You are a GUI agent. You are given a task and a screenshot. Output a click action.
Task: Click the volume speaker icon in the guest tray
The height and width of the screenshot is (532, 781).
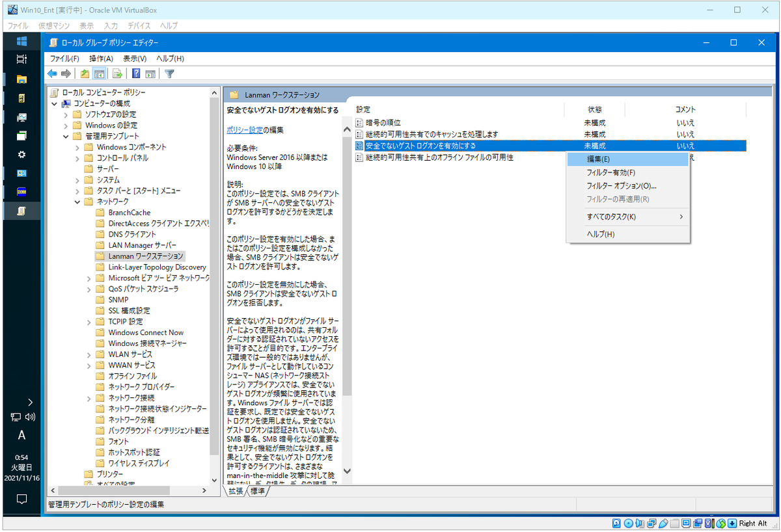(x=30, y=417)
